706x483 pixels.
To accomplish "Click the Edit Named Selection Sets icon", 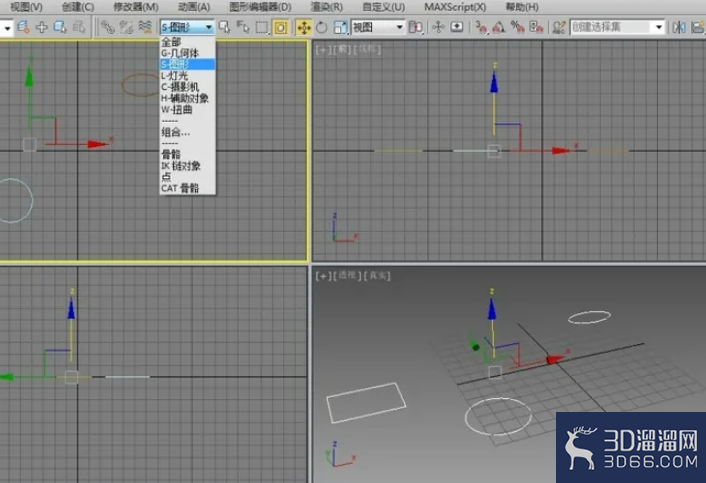I will click(559, 27).
